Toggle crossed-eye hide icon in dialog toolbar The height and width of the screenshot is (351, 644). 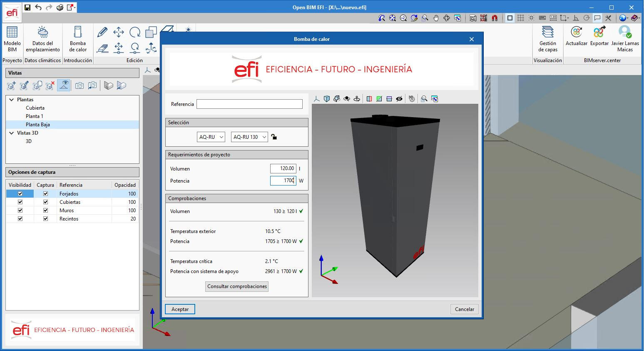click(x=399, y=99)
